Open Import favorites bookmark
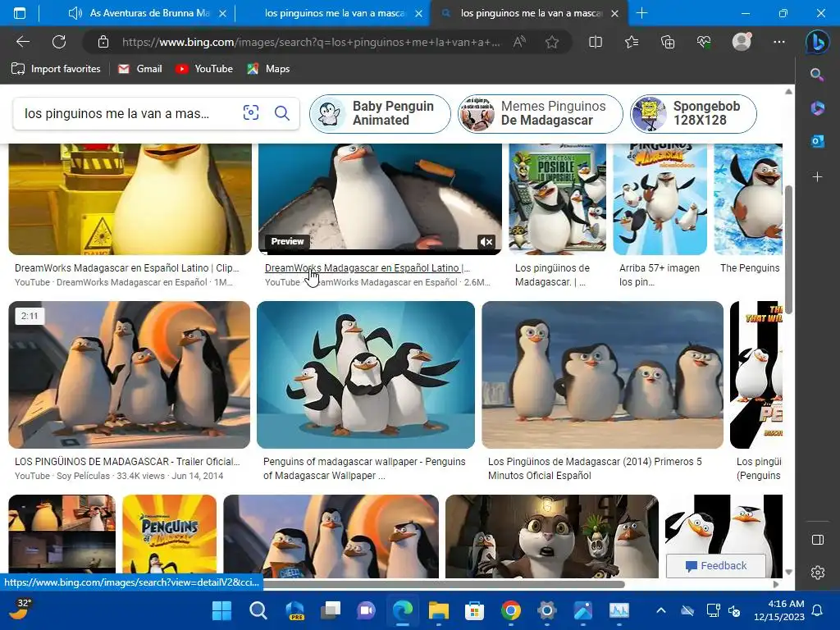 tap(57, 69)
